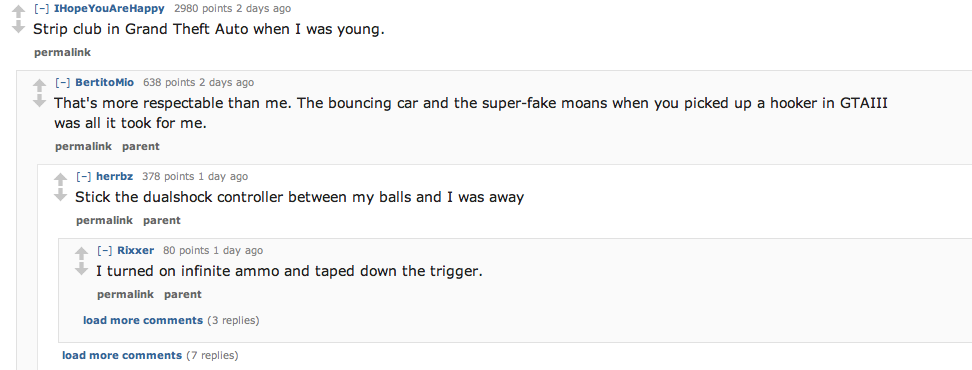972x370 pixels.
Task: Downvote BertitoMio's comment
Action: [x=40, y=100]
